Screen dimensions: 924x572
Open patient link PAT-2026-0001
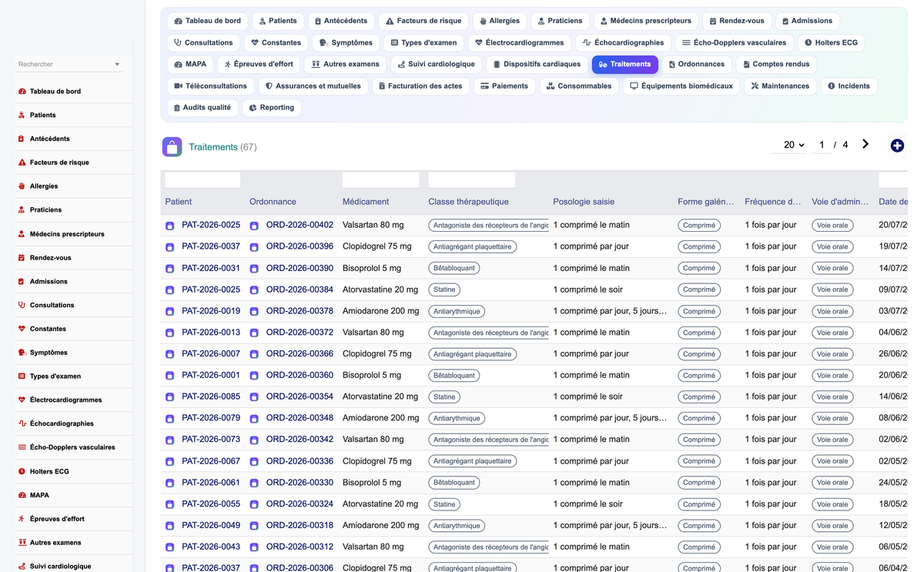[x=211, y=375]
